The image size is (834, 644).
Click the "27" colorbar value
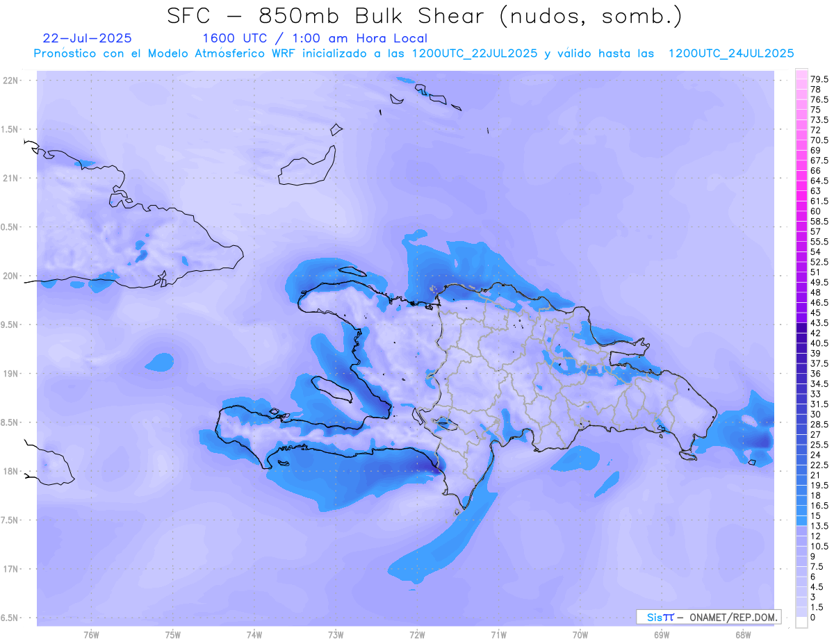click(x=816, y=434)
